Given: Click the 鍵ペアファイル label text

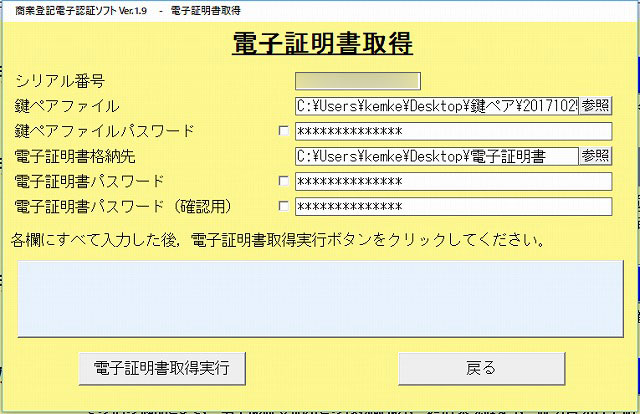Looking at the screenshot, I should coord(67,106).
